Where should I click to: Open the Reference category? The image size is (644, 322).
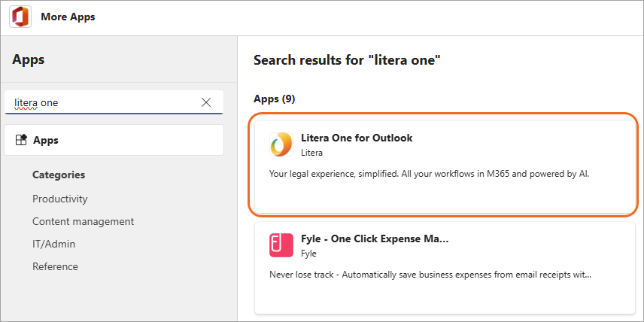pos(55,266)
